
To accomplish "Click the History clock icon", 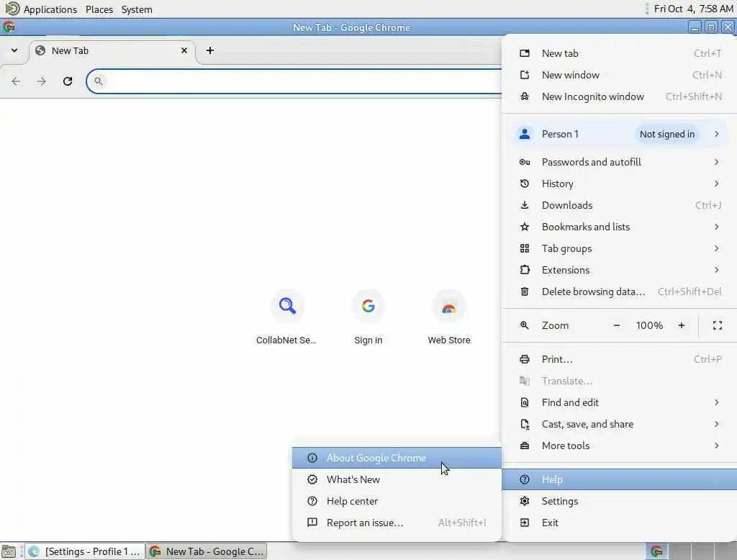I will [525, 184].
